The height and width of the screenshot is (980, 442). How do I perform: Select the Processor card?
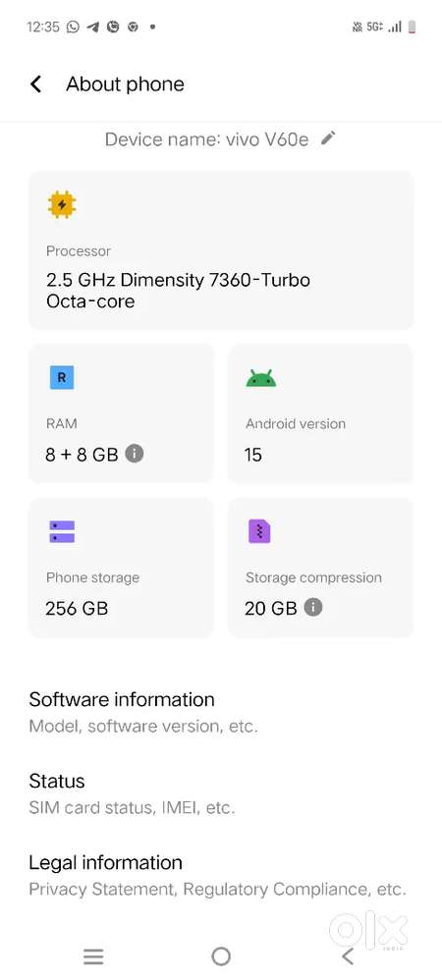click(x=221, y=250)
